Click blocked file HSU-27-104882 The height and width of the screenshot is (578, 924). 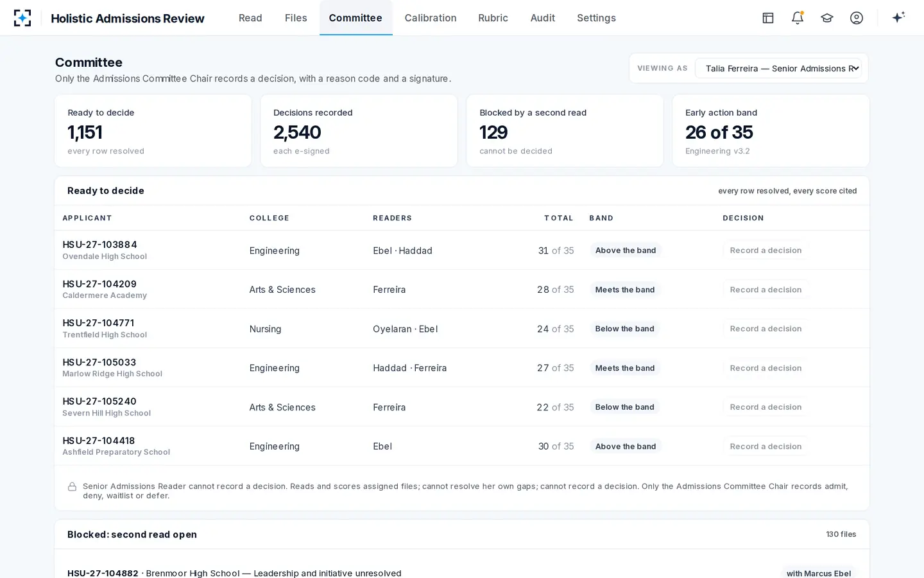point(103,573)
